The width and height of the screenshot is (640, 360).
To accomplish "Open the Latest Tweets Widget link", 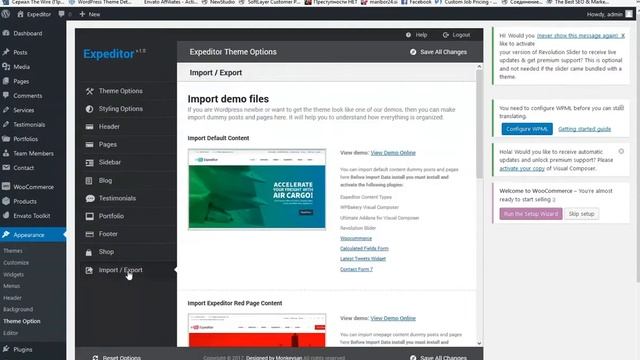I will coord(363,259).
